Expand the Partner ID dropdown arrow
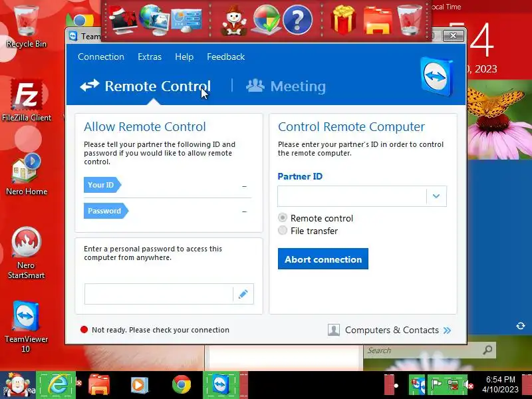Image resolution: width=532 pixels, height=399 pixels. [436, 196]
